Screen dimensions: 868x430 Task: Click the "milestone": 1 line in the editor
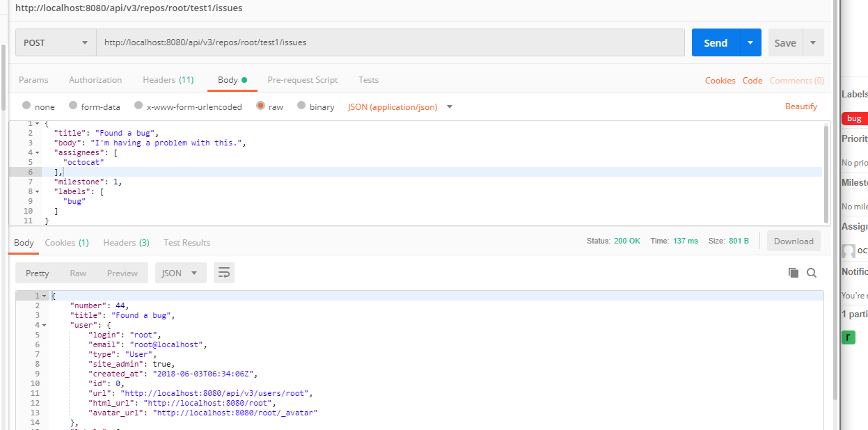pos(88,182)
